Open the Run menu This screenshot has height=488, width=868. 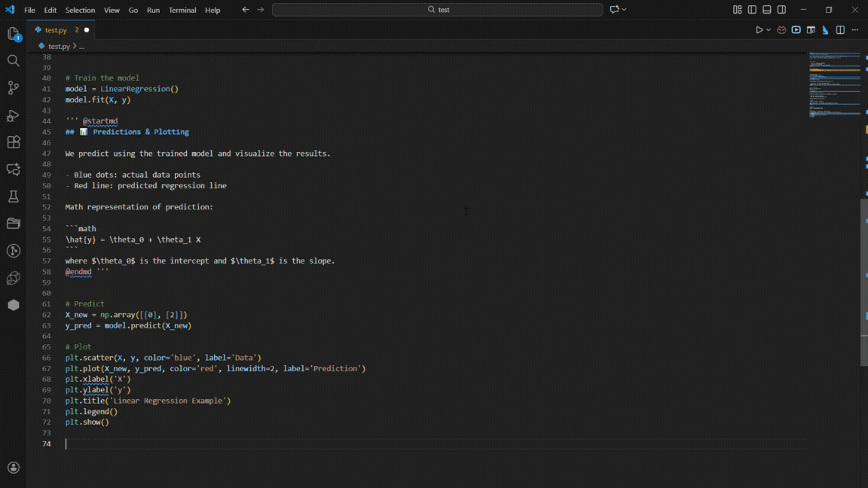pos(154,10)
